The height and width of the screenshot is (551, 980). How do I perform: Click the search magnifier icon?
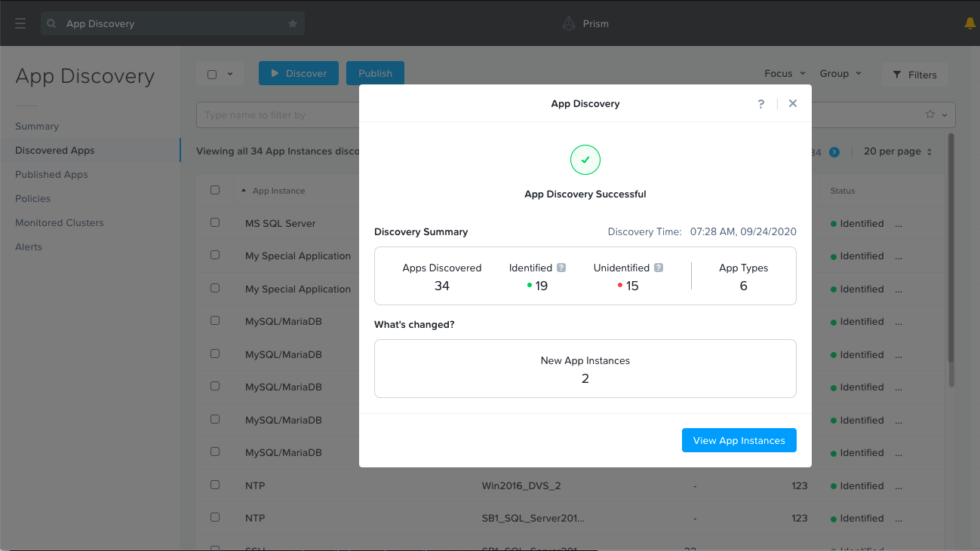point(52,23)
